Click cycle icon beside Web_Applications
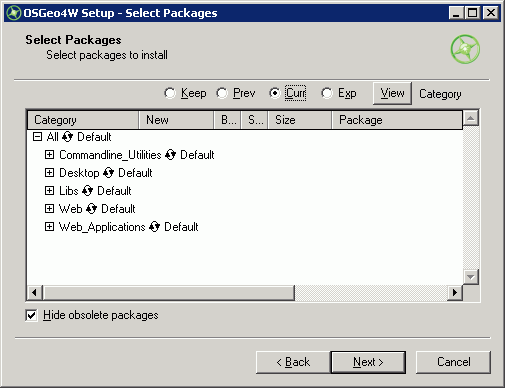 (155, 227)
